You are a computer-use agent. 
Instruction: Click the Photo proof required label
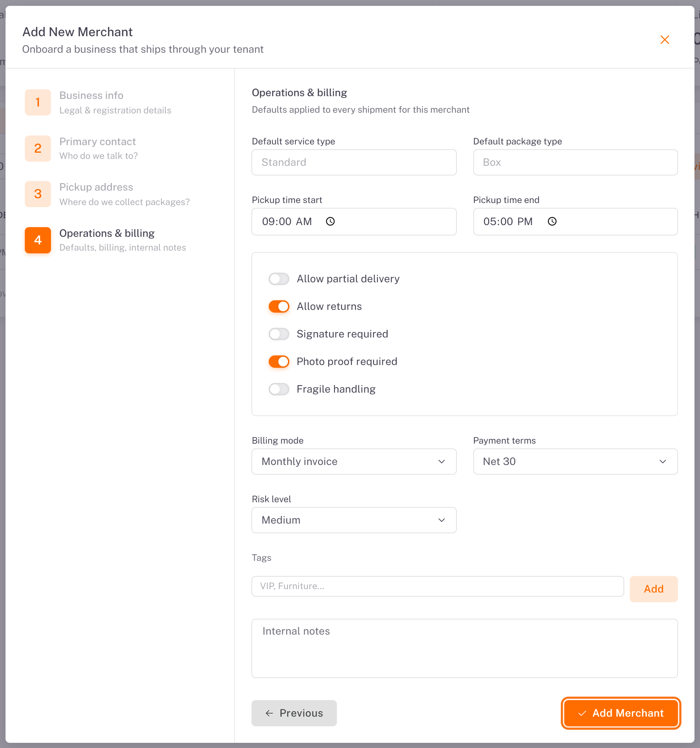tap(347, 362)
